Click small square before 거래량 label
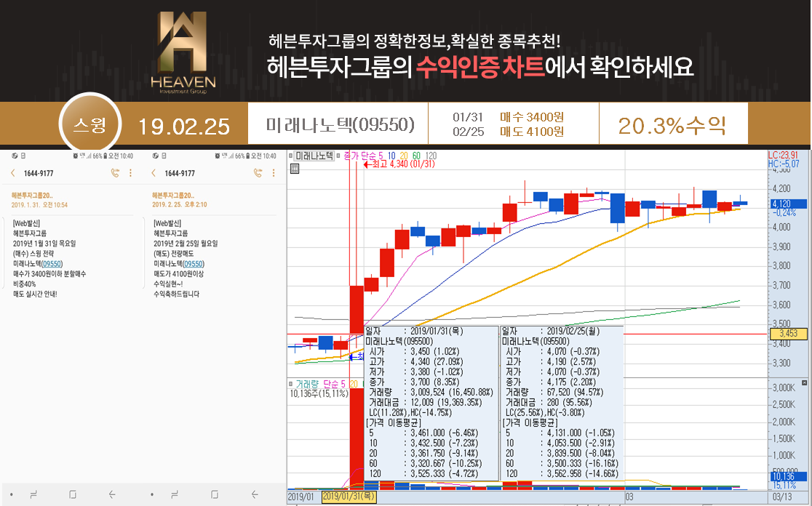The height and width of the screenshot is (506, 812). click(x=291, y=383)
